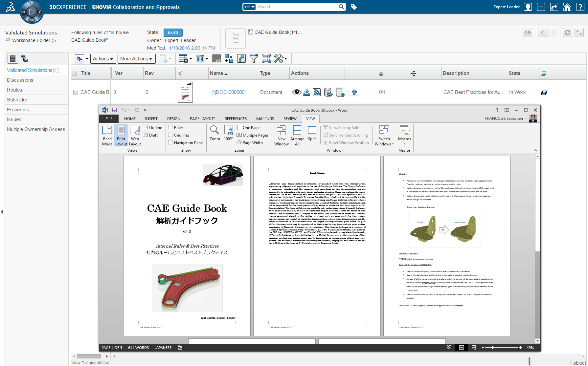Toggle the eye preview icon for document
This screenshot has width=588, height=366.
297,92
